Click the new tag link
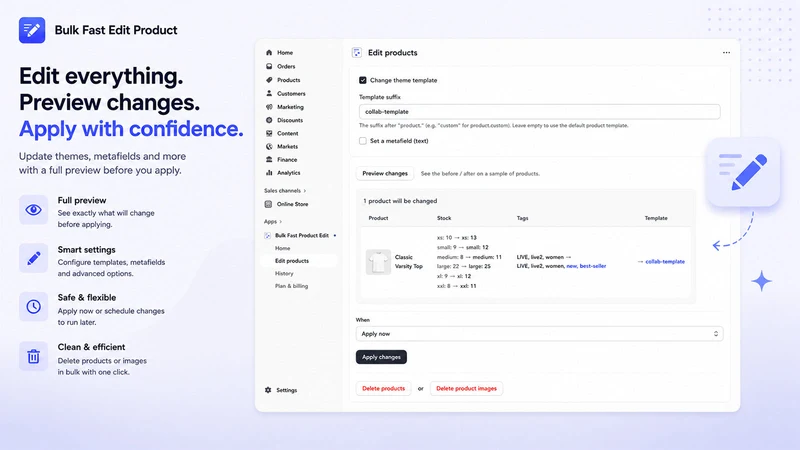 click(571, 266)
